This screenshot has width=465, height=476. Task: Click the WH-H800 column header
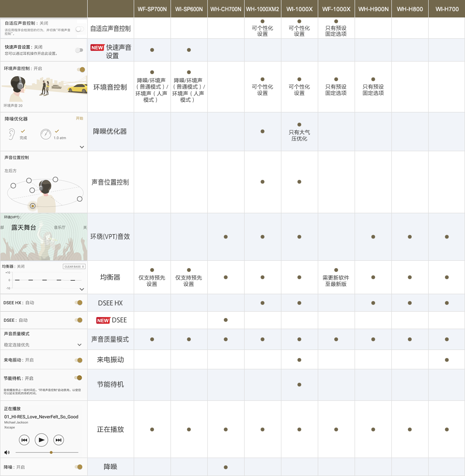(410, 9)
